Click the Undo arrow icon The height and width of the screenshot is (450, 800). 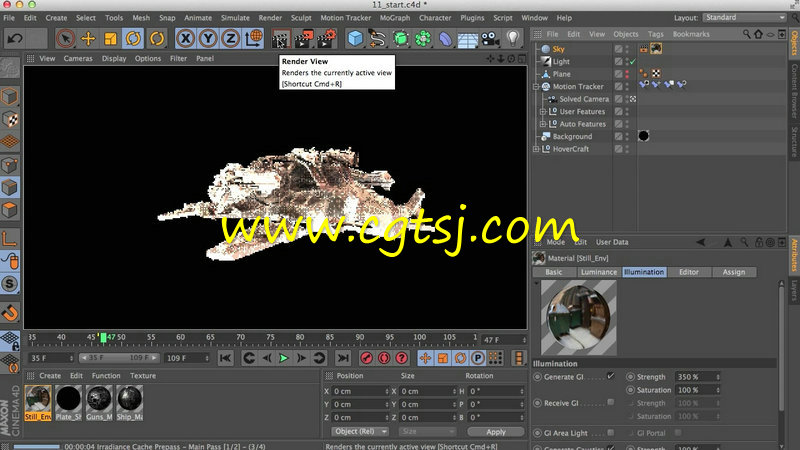pos(15,38)
